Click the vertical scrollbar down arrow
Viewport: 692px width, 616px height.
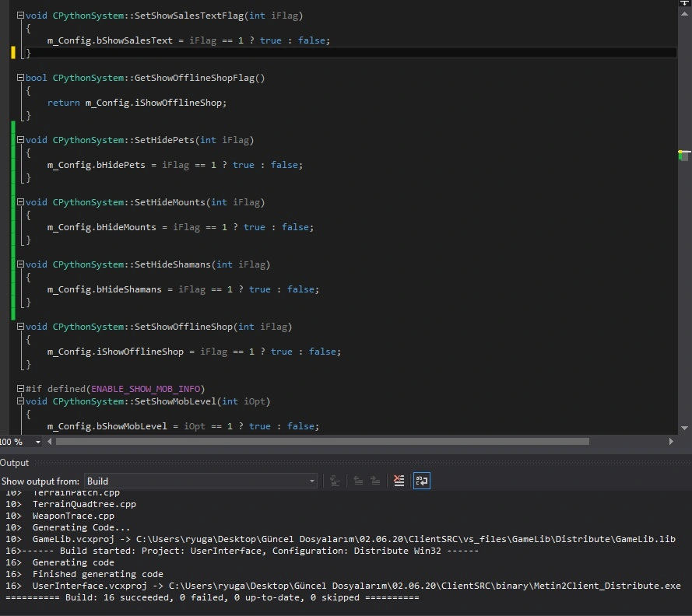click(x=684, y=428)
